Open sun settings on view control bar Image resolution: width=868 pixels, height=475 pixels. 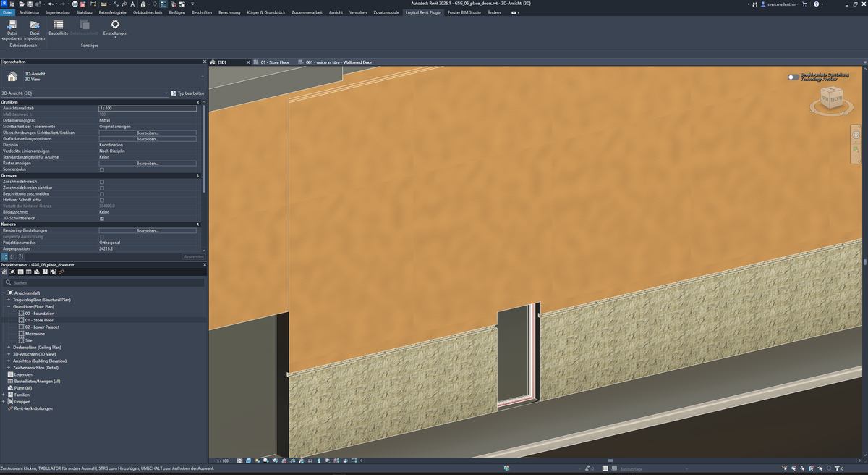point(257,461)
